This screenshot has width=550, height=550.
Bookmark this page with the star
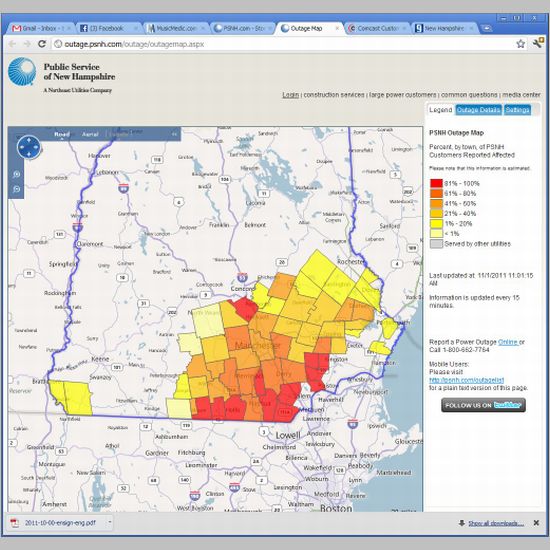click(x=521, y=44)
